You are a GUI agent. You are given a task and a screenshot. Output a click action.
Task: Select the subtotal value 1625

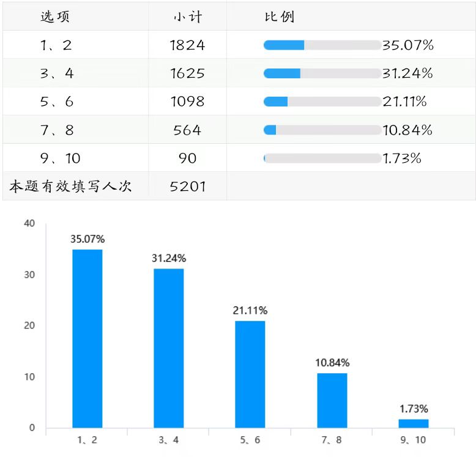click(x=187, y=73)
